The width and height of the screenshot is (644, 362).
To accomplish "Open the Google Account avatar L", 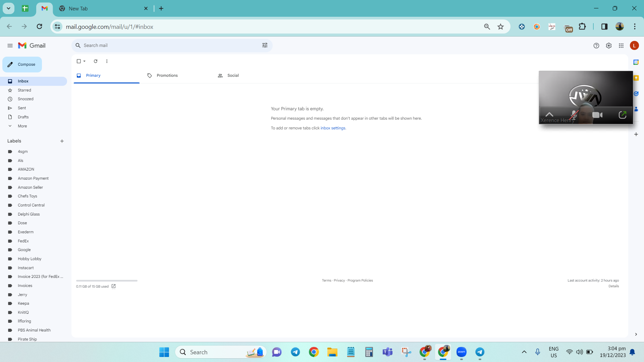I will [634, 46].
